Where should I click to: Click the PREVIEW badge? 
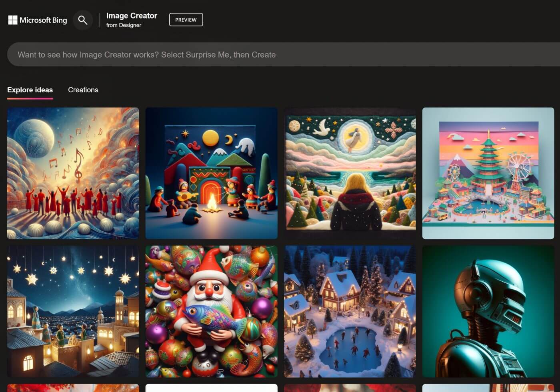coord(186,19)
